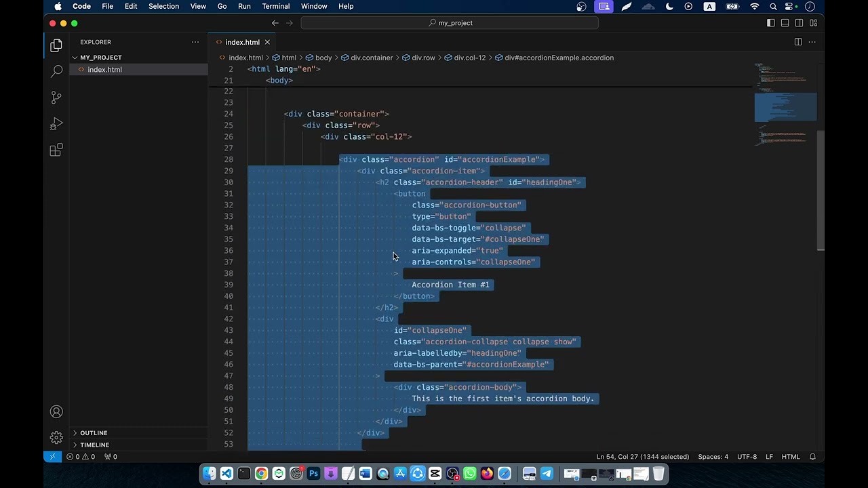This screenshot has width=868, height=488.
Task: Click the highlighted minimap viewport region
Action: point(785,107)
